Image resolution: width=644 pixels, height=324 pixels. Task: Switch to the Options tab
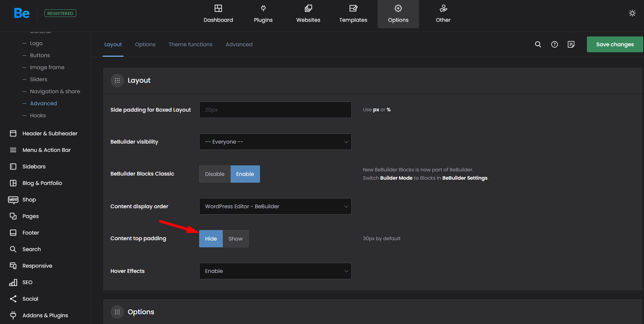pyautogui.click(x=145, y=44)
